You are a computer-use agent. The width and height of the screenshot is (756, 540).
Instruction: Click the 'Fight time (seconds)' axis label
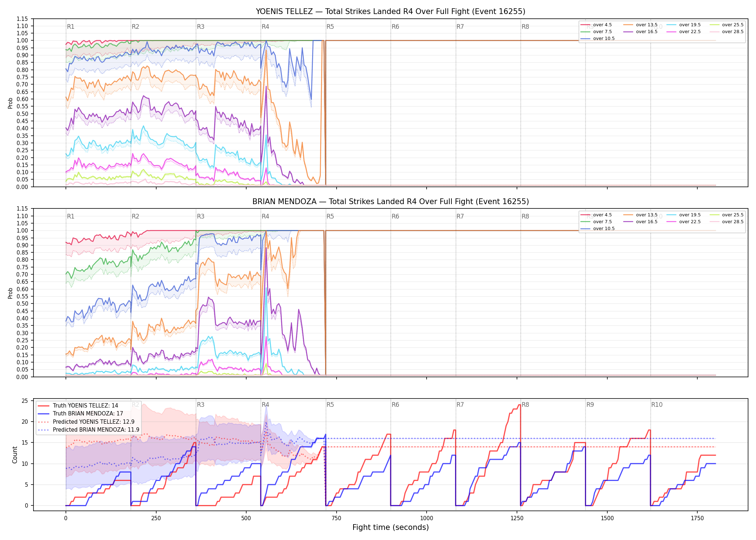point(391,527)
